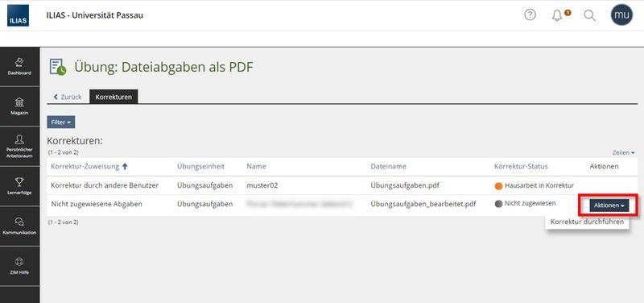644x303 pixels.
Task: Sort by Name column header
Action: (256, 167)
